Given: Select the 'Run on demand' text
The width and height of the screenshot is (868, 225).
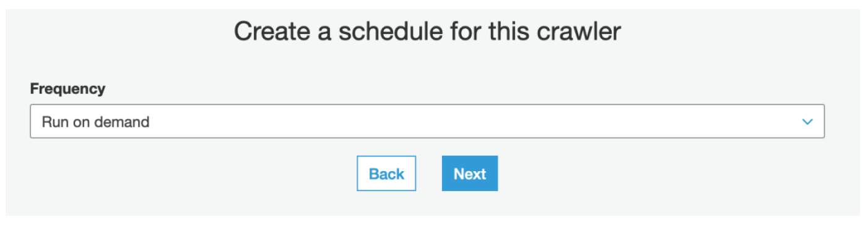Looking at the screenshot, I should point(95,122).
